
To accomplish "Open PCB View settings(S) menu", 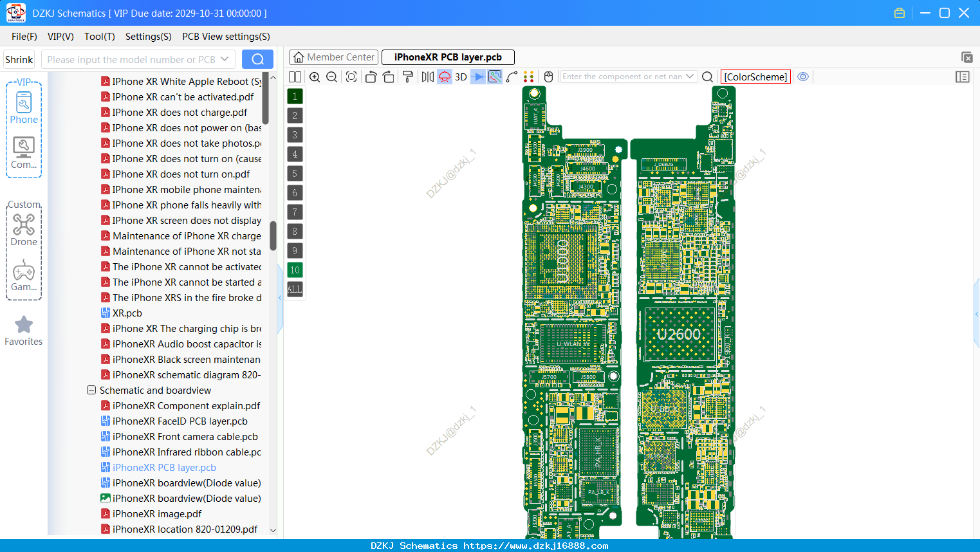I will [x=226, y=37].
